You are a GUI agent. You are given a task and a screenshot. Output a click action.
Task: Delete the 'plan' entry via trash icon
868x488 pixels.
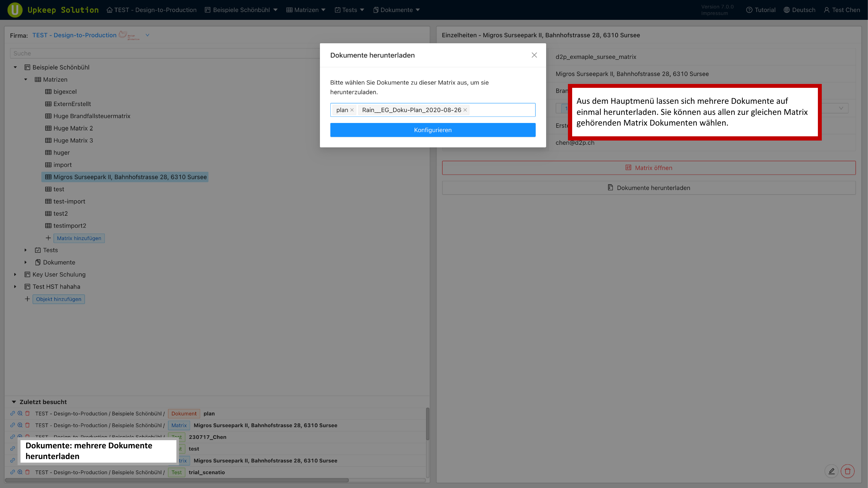click(x=27, y=413)
